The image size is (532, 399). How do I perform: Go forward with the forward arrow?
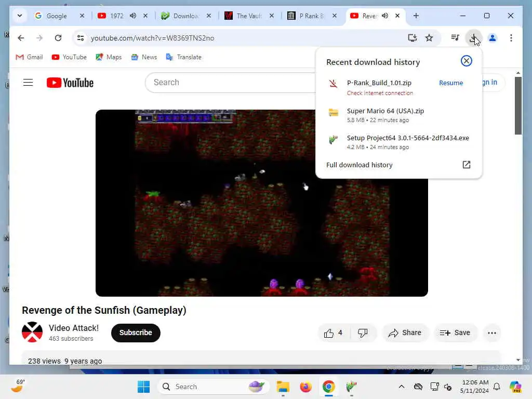[39, 37]
